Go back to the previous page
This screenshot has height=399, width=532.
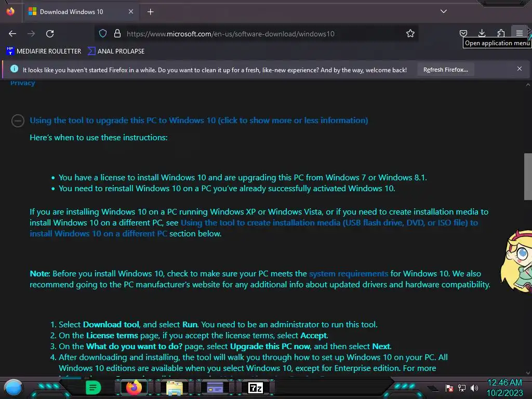click(12, 34)
